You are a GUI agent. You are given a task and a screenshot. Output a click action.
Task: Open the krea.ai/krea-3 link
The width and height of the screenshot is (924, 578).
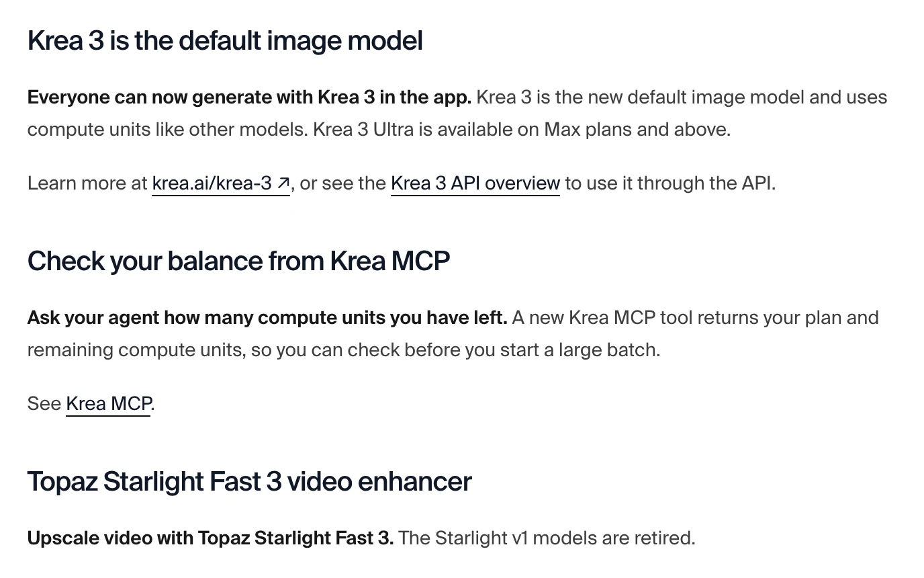221,183
